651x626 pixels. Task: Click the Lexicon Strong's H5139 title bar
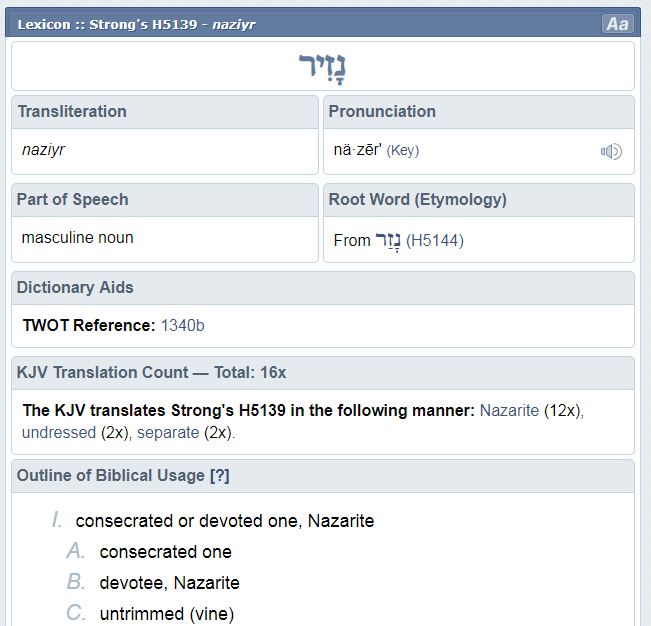click(x=137, y=24)
